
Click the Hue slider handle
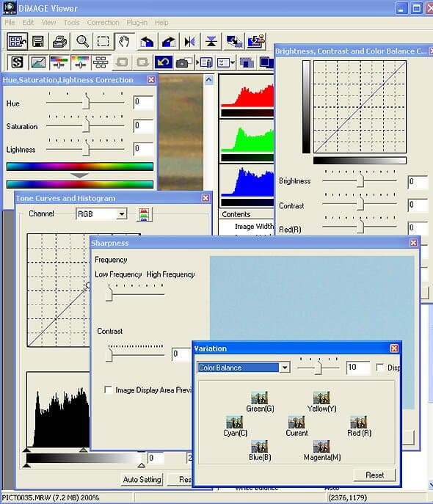point(86,102)
